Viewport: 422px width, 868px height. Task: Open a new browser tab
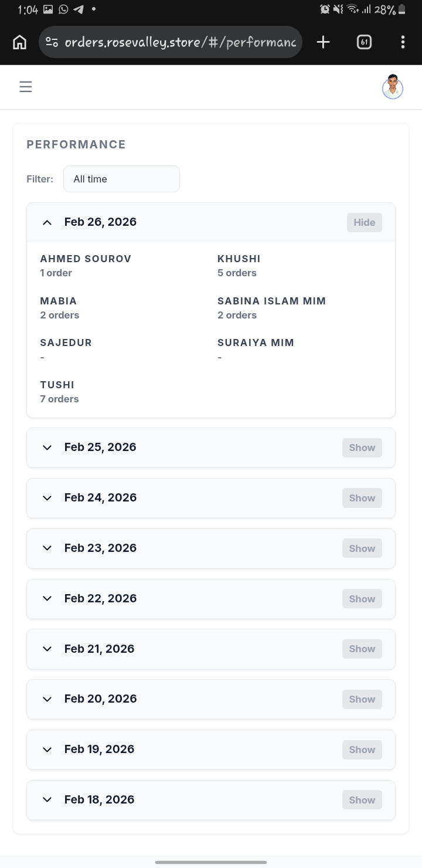pyautogui.click(x=323, y=42)
